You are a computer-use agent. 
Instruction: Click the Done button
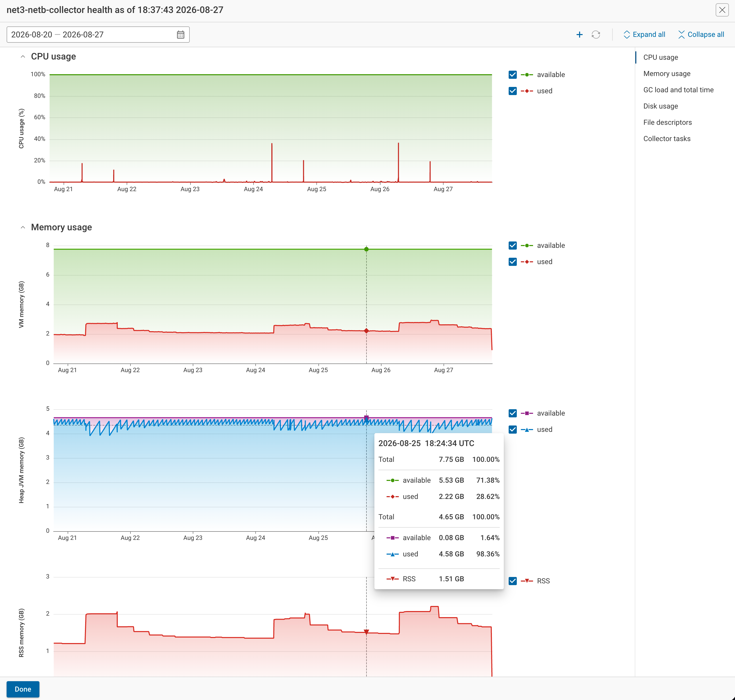point(23,689)
